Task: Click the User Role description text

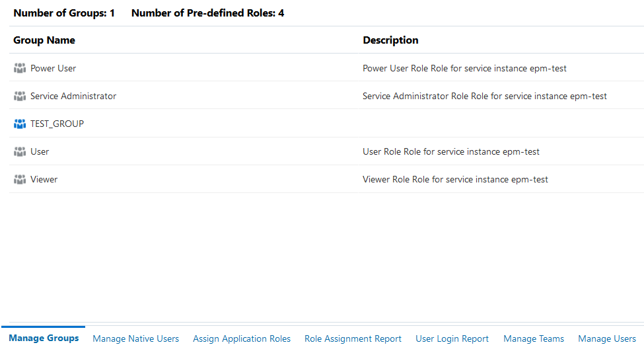Action: [451, 151]
